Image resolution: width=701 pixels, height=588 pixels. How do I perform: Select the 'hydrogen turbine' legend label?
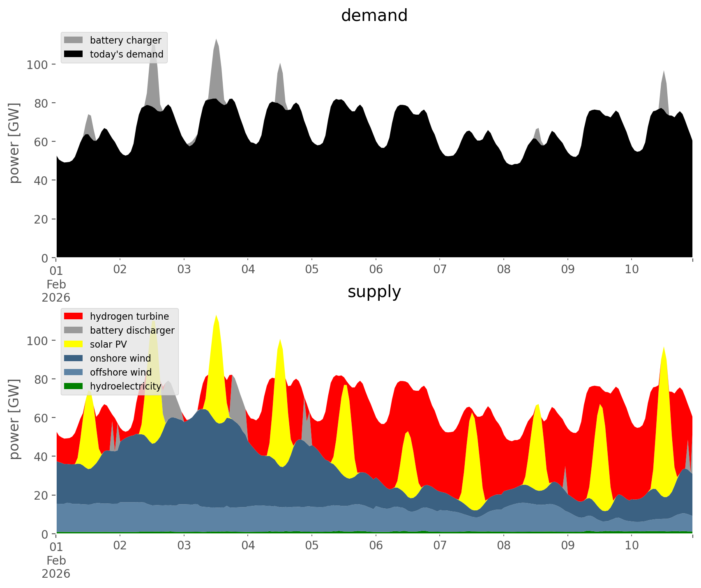tap(129, 316)
